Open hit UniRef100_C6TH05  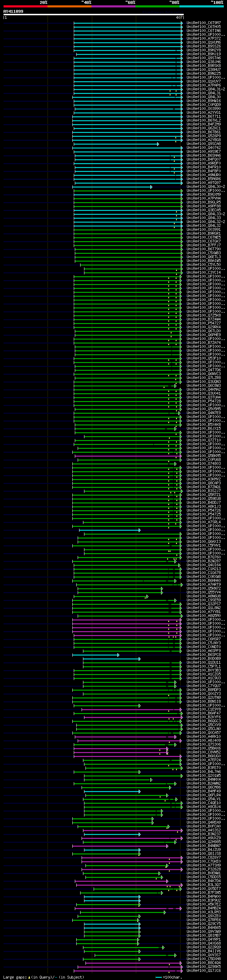pyautogui.click(x=203, y=27)
